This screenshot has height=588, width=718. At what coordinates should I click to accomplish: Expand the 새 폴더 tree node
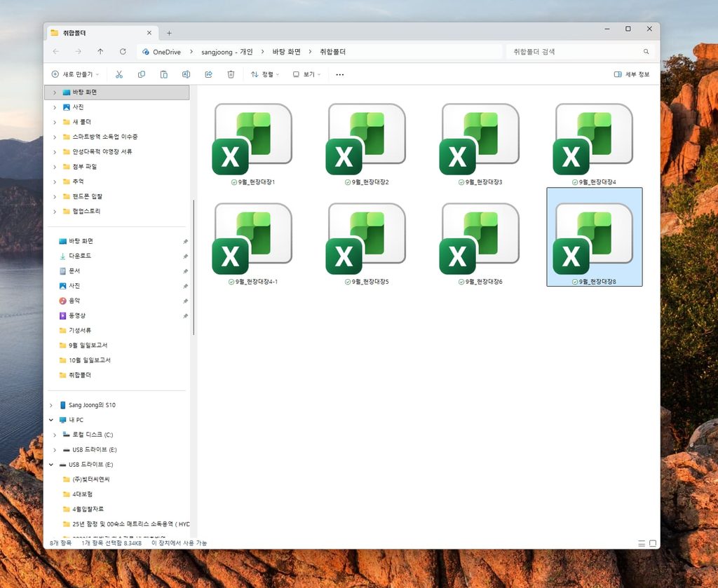click(55, 122)
